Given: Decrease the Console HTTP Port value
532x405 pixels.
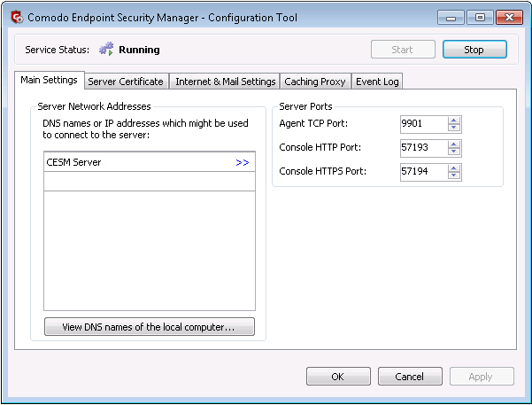Looking at the screenshot, I should pos(454,152).
